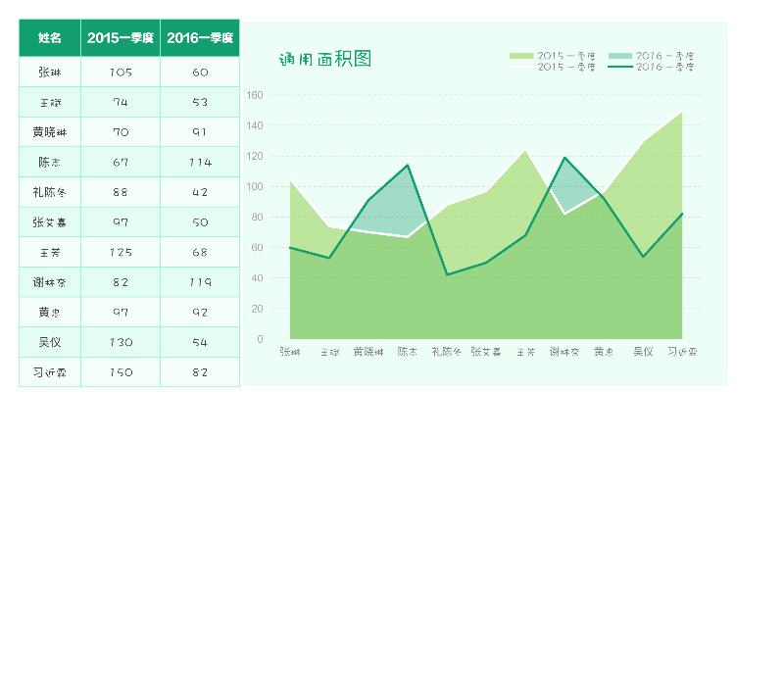Click the 黄忠 name cell in the table
The width and height of the screenshot is (784, 686).
(x=50, y=312)
